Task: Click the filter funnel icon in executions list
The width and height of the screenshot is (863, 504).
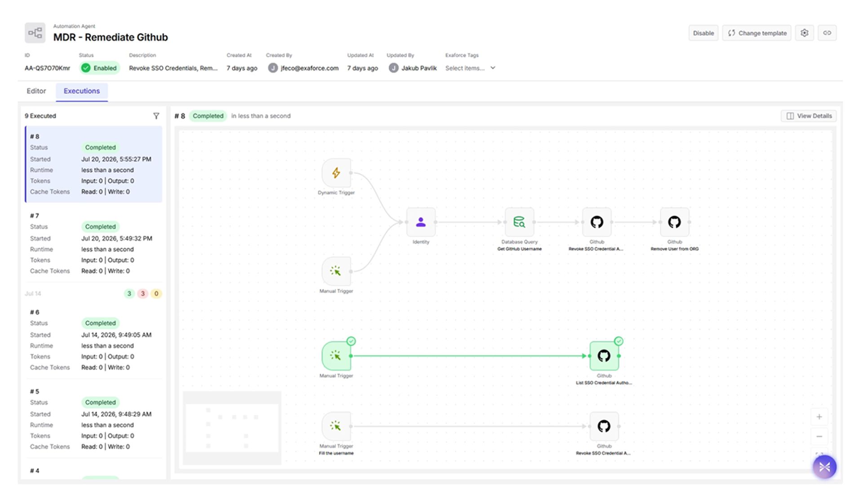Action: point(156,116)
